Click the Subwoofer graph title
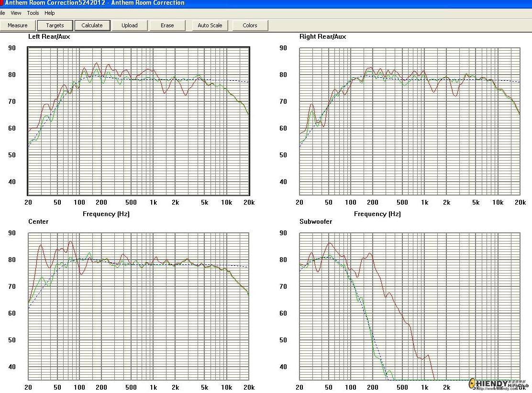This screenshot has height=393, width=532. click(316, 222)
